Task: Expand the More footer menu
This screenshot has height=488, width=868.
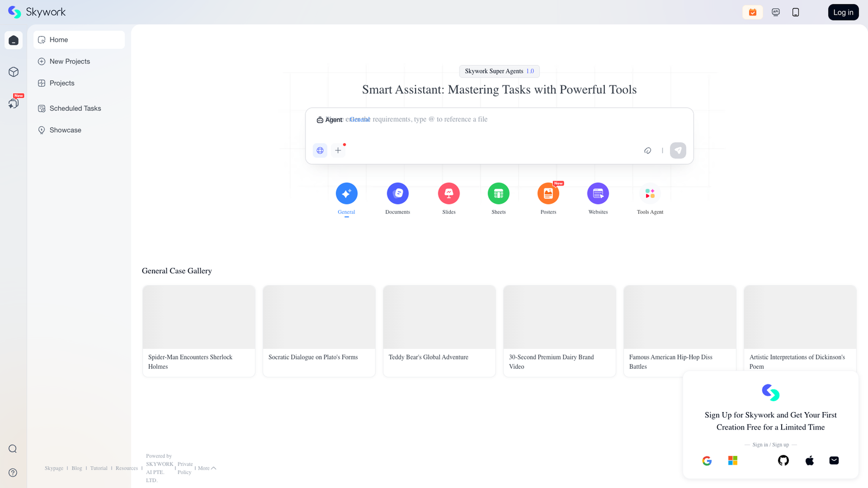Action: pyautogui.click(x=207, y=468)
